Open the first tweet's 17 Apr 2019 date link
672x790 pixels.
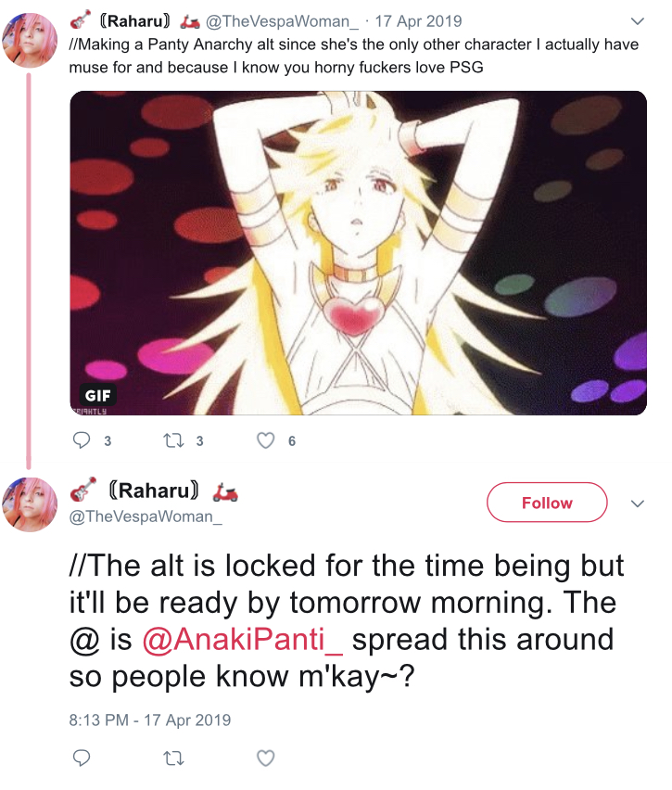click(x=418, y=21)
